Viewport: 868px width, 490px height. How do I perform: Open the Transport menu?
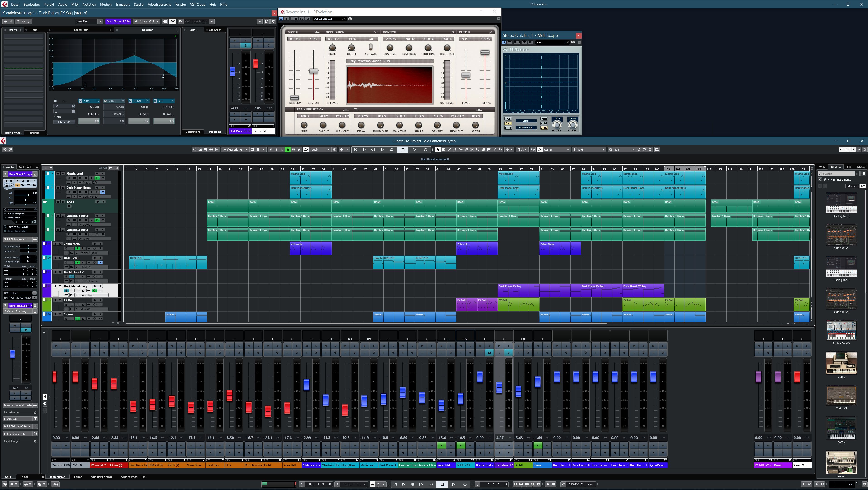pyautogui.click(x=122, y=4)
